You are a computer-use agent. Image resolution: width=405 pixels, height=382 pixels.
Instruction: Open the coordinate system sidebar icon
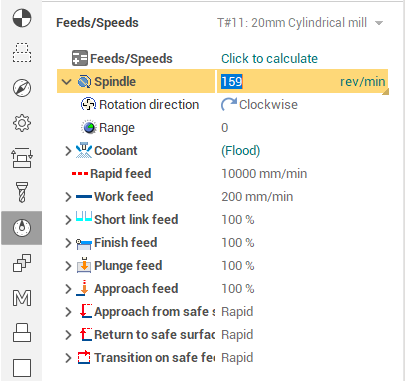click(22, 18)
